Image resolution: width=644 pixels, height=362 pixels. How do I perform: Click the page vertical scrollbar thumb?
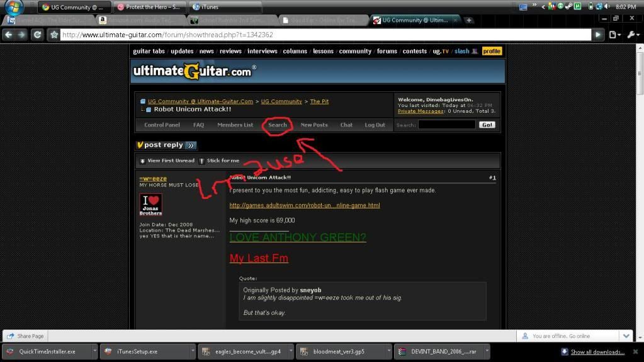point(640,74)
